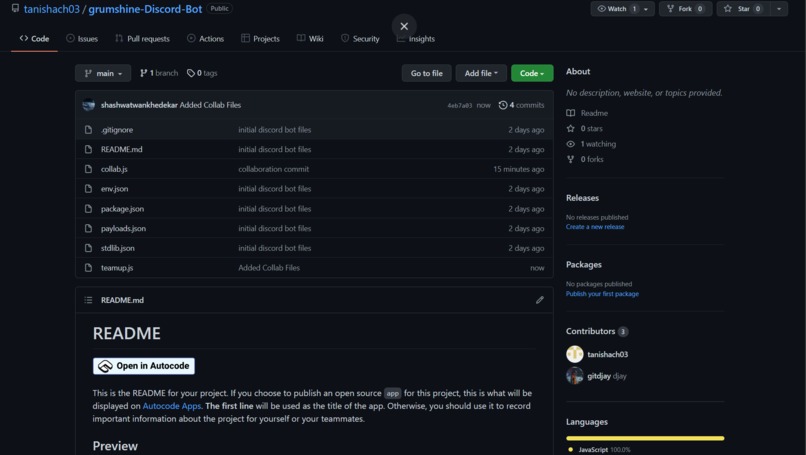View the 0 stars link
Viewport: 806px width, 455px height.
click(584, 129)
